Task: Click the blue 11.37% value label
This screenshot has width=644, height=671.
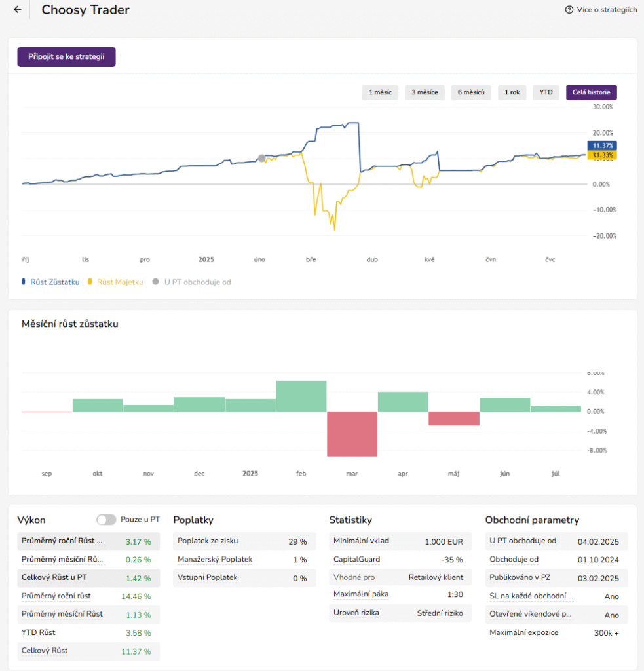Action: [x=602, y=145]
